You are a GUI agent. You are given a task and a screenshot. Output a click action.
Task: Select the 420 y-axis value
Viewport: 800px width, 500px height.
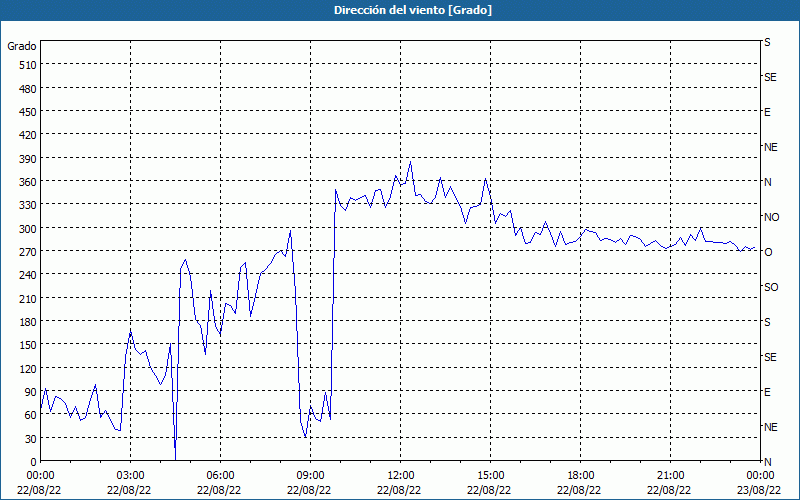[28, 135]
